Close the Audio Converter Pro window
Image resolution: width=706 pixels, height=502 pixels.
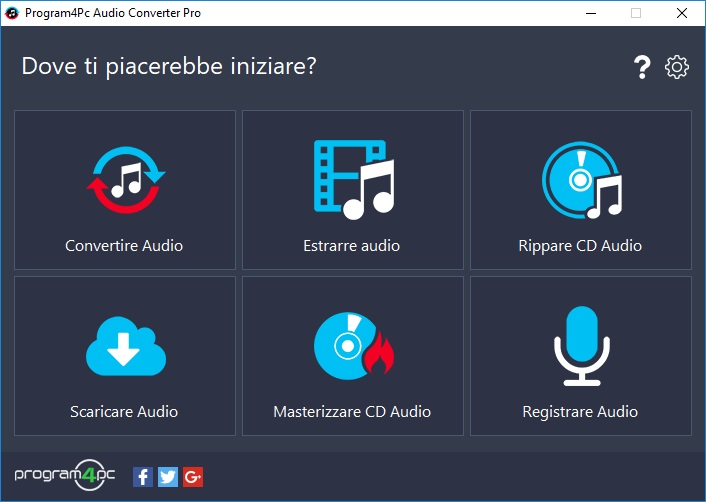click(x=682, y=13)
